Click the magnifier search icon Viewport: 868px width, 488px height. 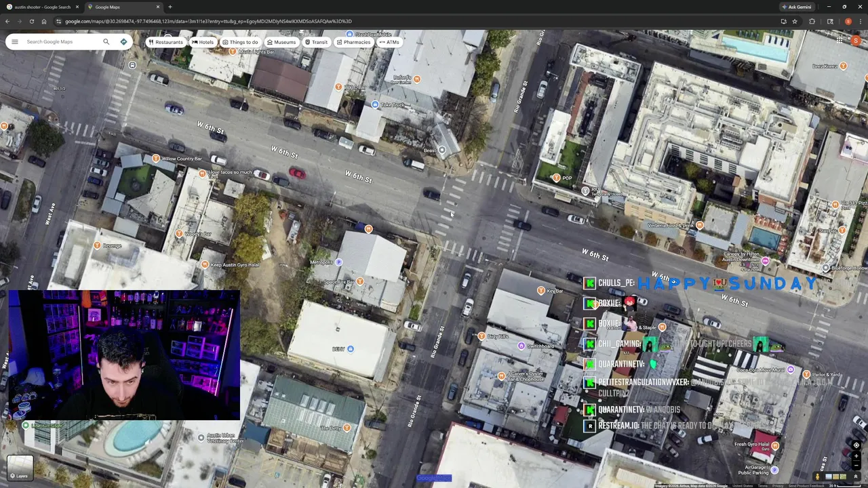[x=106, y=42]
